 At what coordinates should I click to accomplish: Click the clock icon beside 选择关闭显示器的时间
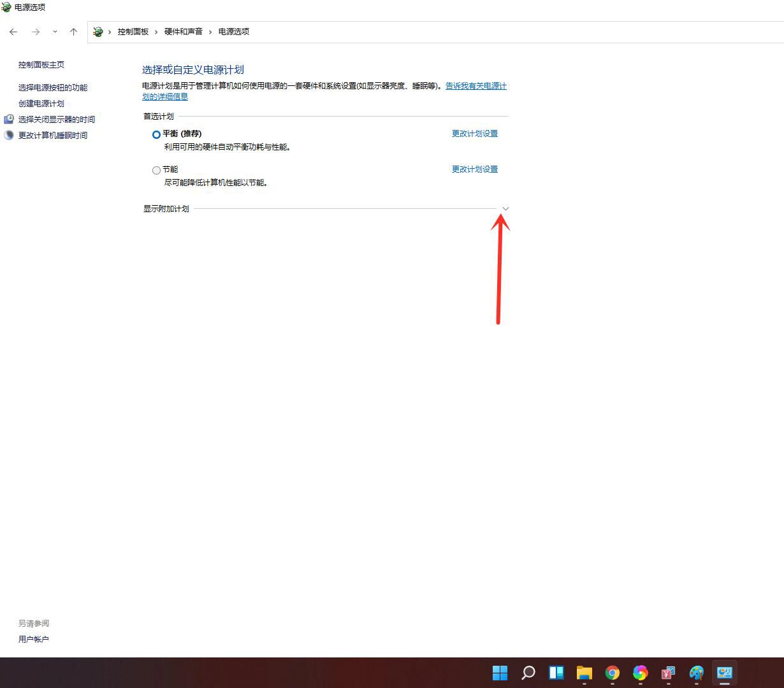(9, 119)
